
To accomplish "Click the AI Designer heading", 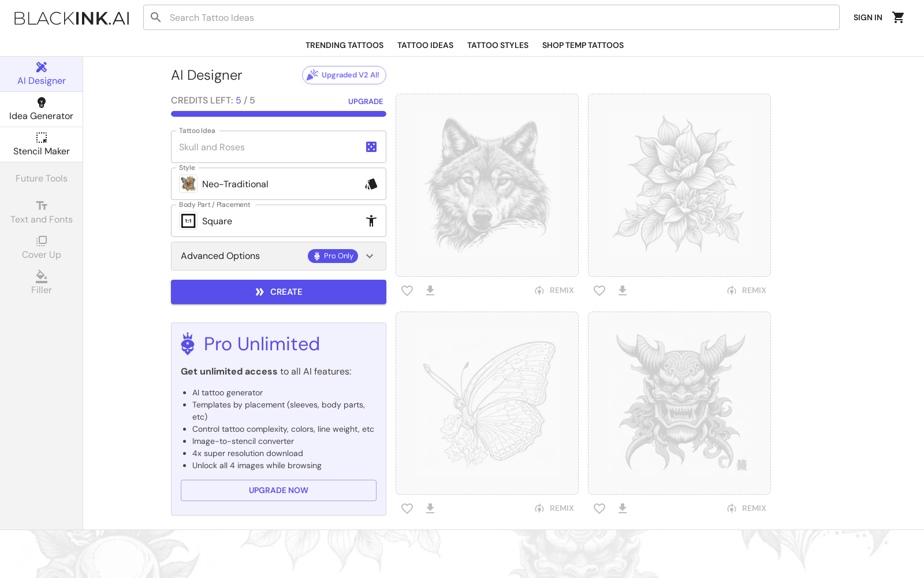I will click(x=207, y=75).
